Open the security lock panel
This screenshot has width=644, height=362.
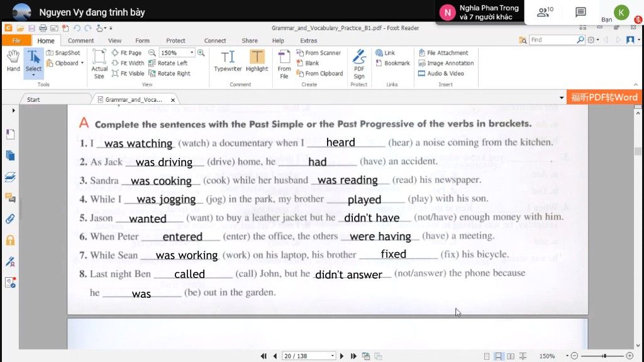click(10, 240)
